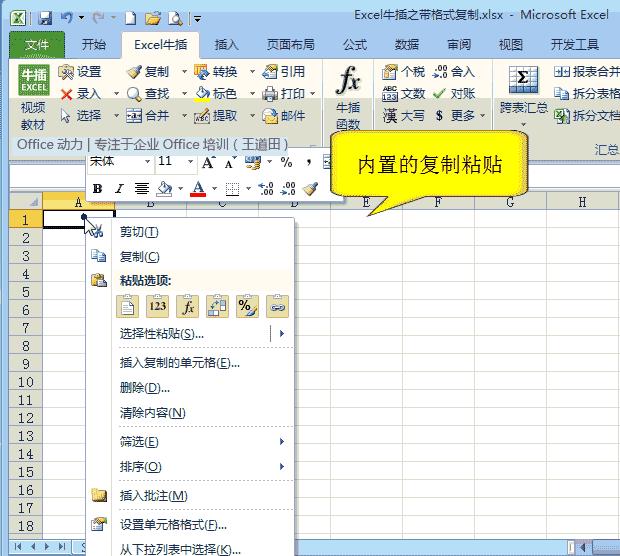Click the 查找 magnifier tool
The width and height of the screenshot is (620, 556).
pos(148,94)
